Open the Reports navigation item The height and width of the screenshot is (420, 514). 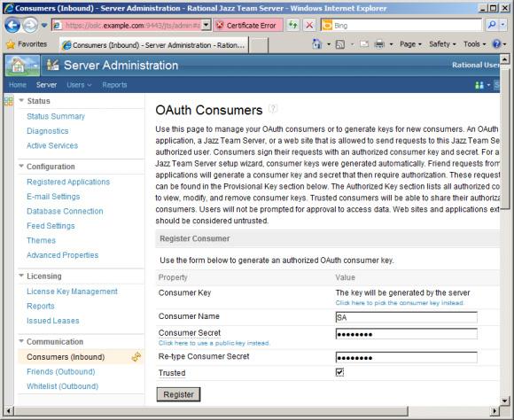click(114, 85)
